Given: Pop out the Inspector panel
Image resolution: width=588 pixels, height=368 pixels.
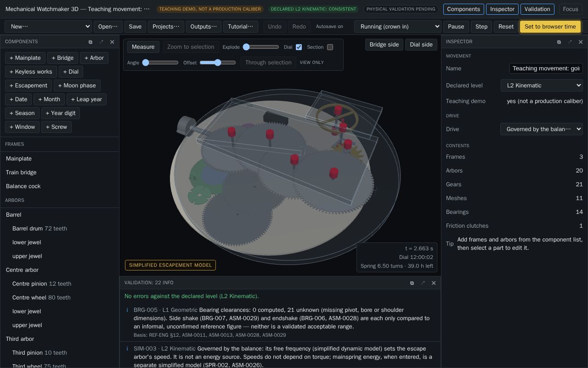Looking at the screenshot, I should point(559,42).
